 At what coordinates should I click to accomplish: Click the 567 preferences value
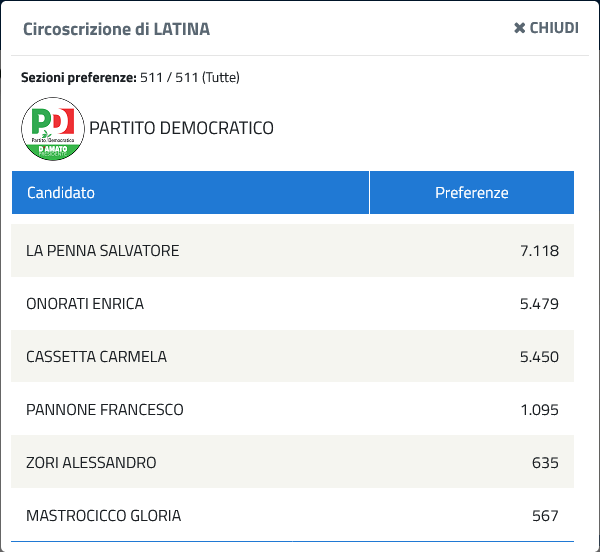tap(545, 516)
